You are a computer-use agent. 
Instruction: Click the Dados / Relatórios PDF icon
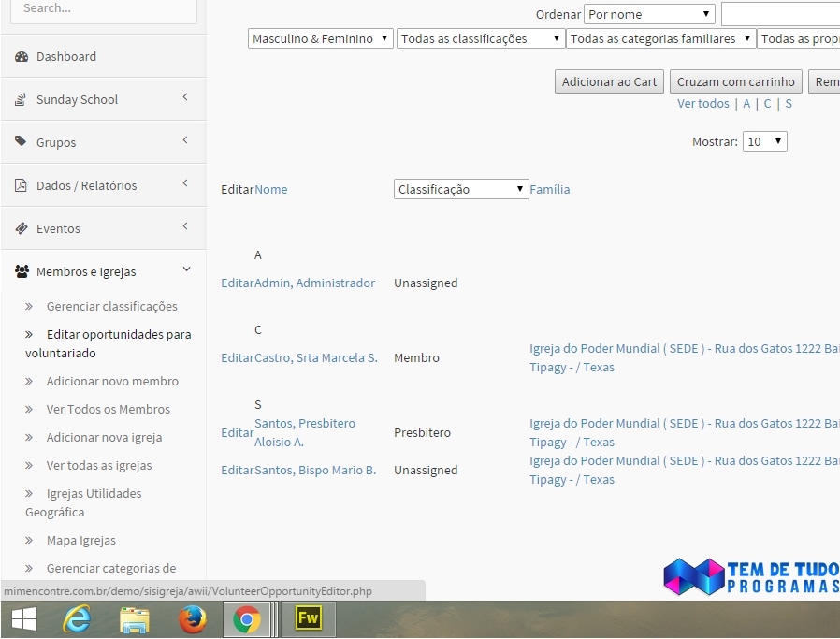point(22,185)
